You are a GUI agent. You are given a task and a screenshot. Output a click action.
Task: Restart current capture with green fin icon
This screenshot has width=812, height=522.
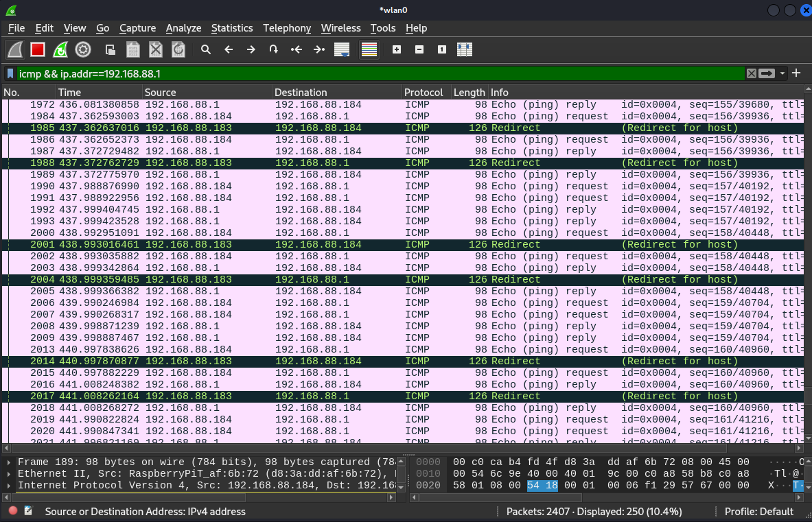pos(60,49)
